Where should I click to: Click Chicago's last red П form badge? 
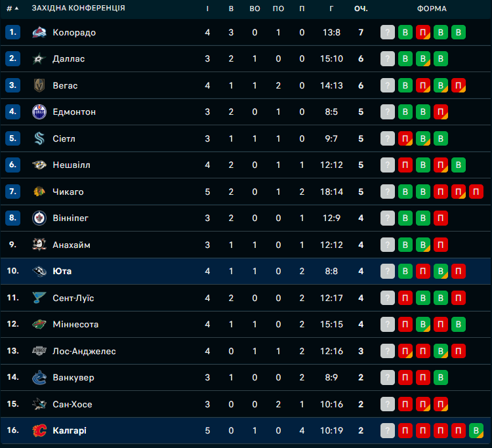tap(476, 192)
